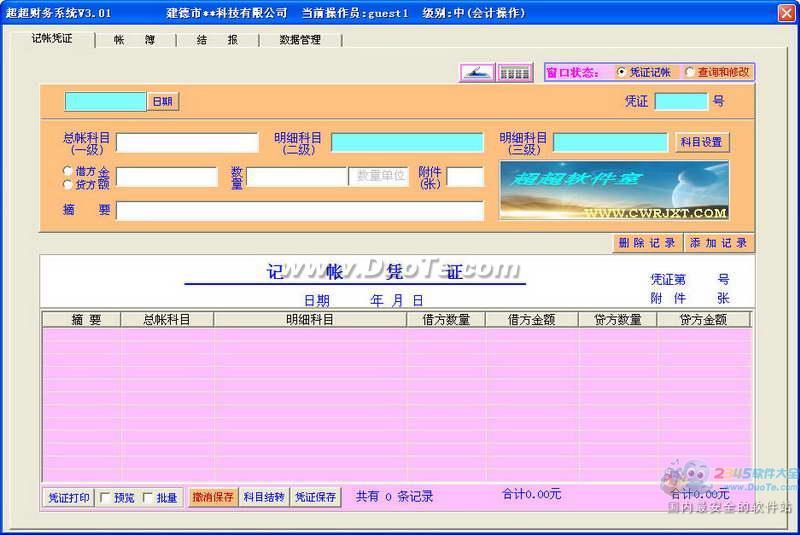
Task: Switch to the 记帐凭证 tab
Action: point(52,39)
